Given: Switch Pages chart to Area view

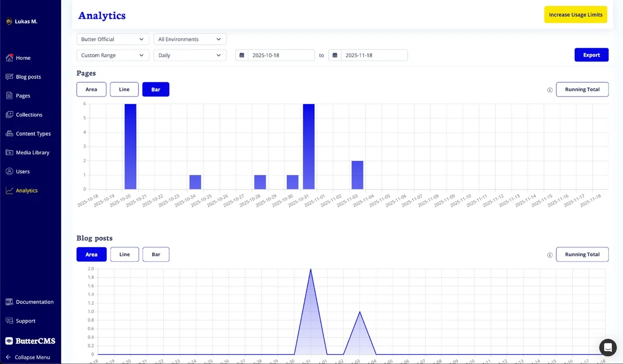Looking at the screenshot, I should click(x=91, y=89).
